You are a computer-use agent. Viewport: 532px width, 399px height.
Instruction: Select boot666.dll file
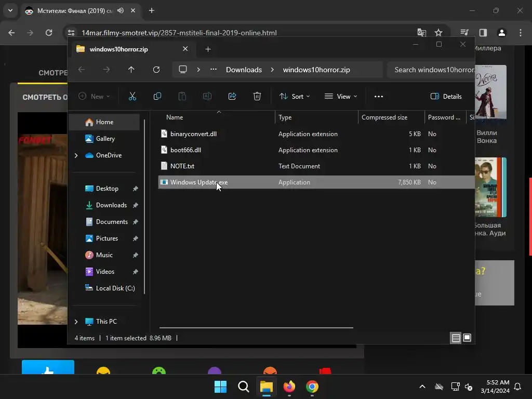pos(316,150)
